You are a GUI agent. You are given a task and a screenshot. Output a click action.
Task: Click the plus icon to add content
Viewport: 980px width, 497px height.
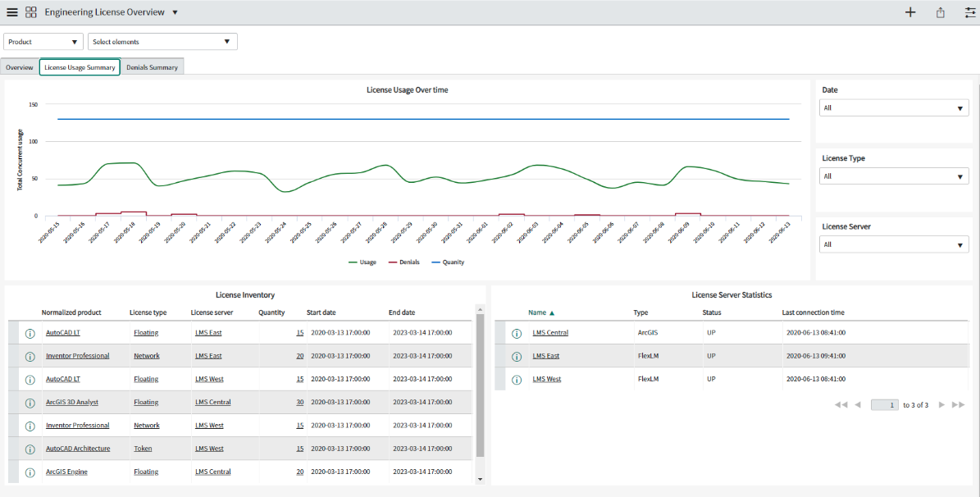click(x=910, y=12)
